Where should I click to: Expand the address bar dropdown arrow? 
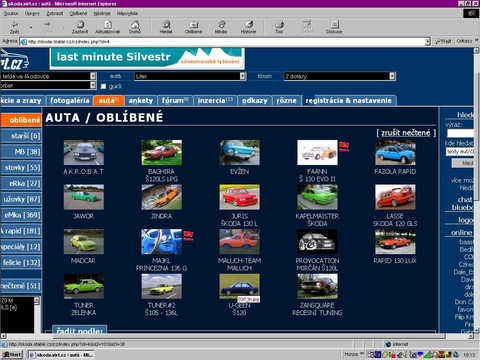pos(428,42)
